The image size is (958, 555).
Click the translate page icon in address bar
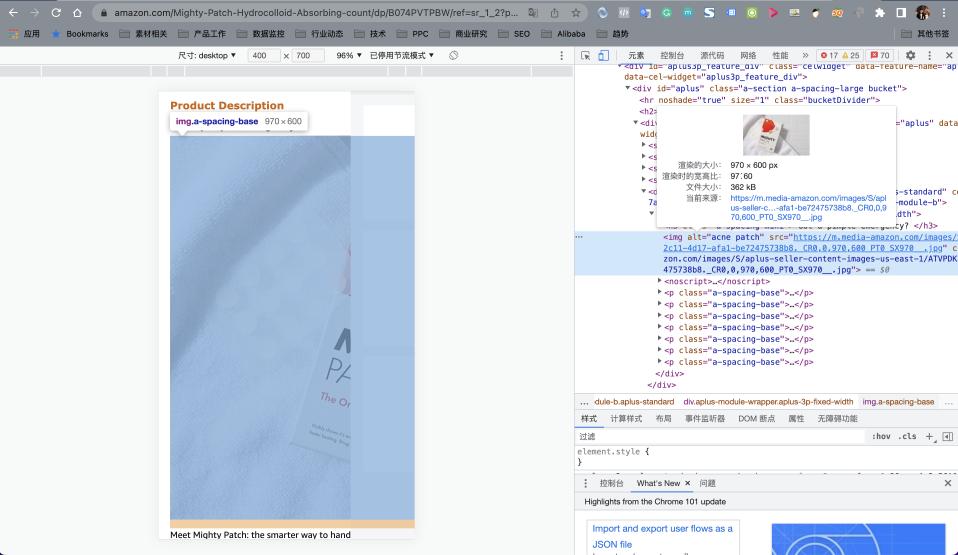coord(533,12)
